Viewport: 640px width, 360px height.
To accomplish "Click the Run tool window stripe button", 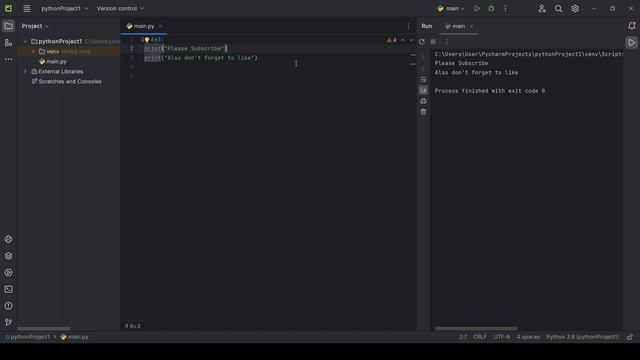I will [x=631, y=42].
